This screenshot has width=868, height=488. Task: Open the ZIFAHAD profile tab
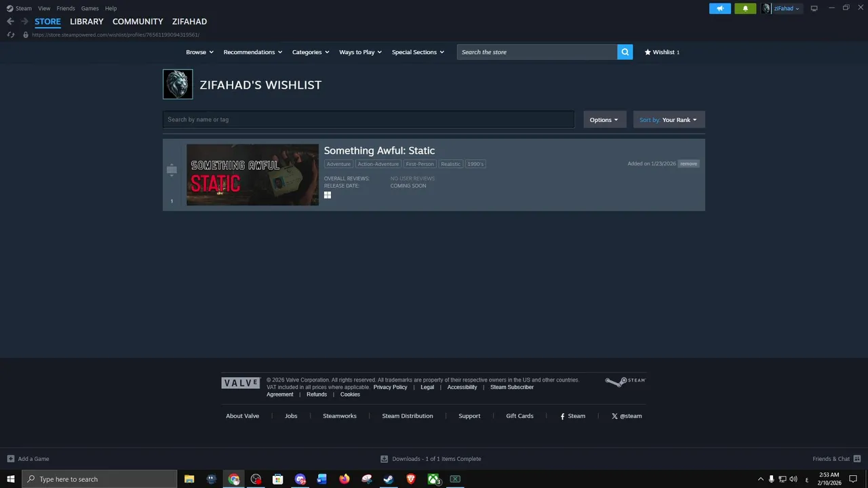coord(189,22)
